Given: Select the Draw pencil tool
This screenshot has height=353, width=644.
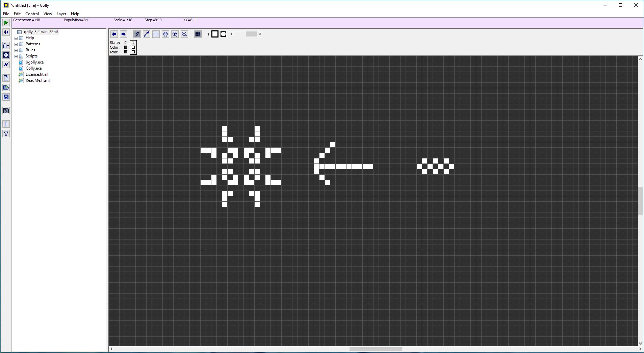Looking at the screenshot, I should (x=137, y=34).
